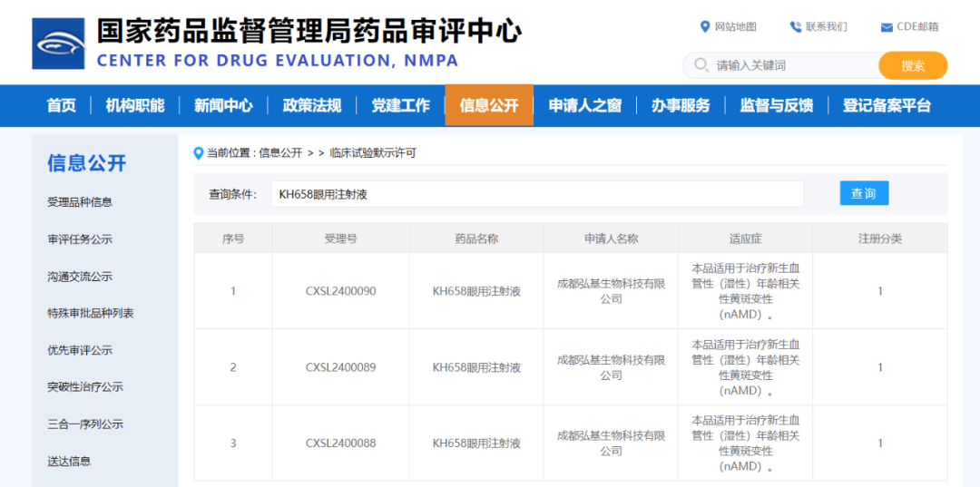Click applicant name in the CXSL2400088 row
Image resolution: width=980 pixels, height=487 pixels.
point(612,443)
